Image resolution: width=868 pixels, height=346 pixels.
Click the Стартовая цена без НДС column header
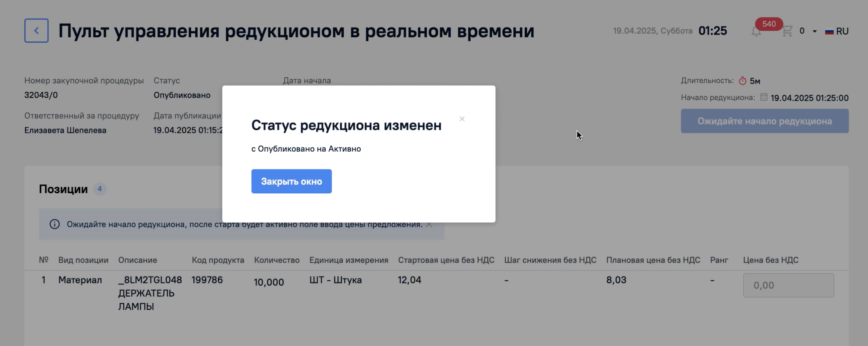[x=446, y=260]
